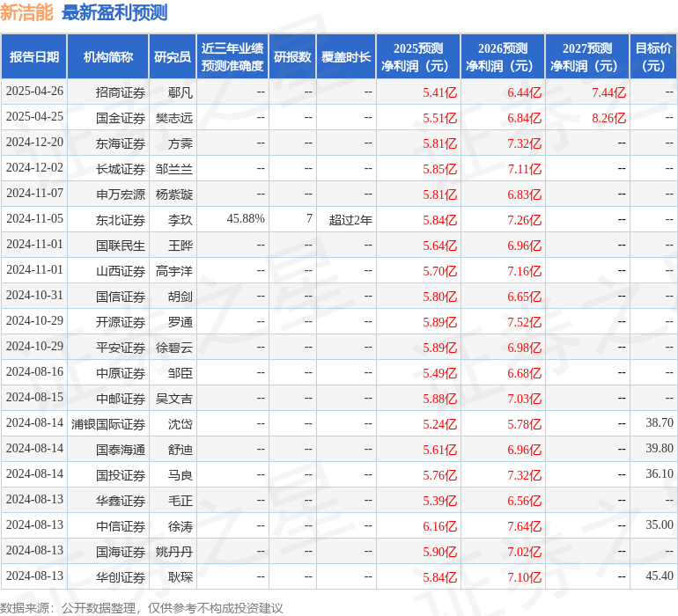The image size is (678, 616).
Task: Click analyst name 徐碧云
Action: pos(174,348)
